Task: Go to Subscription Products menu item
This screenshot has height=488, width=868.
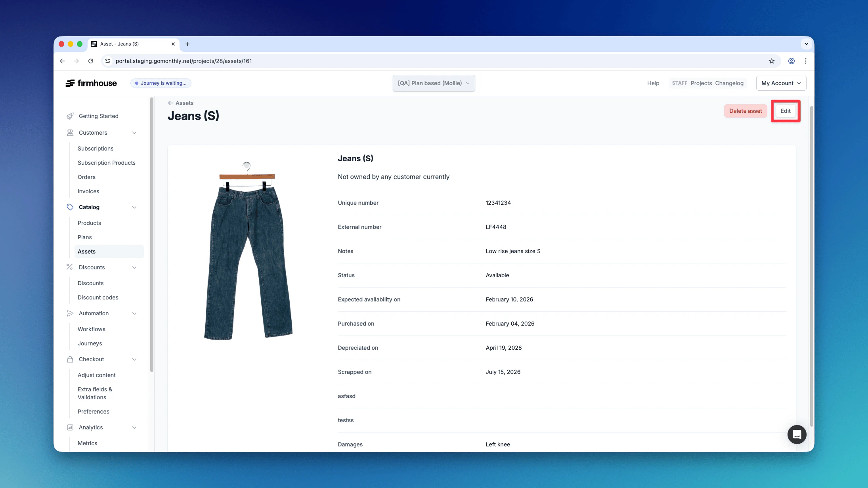Action: coord(106,163)
